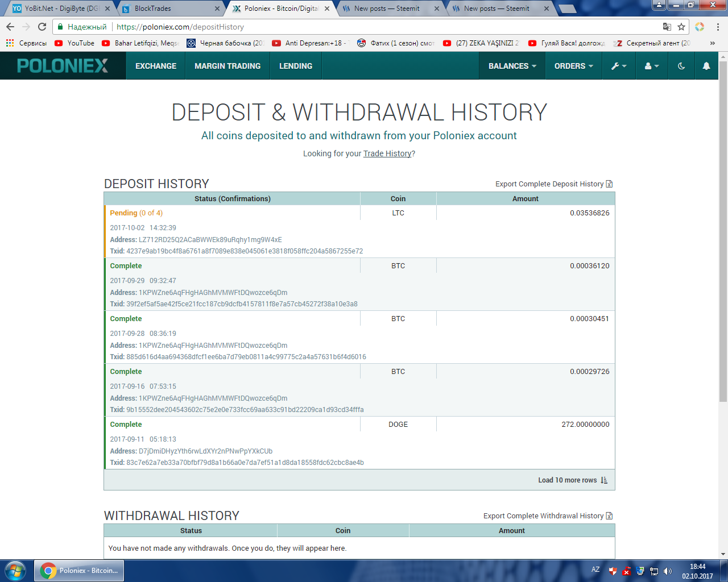Click the red security shield tray icon
728x582 pixels.
pos(613,571)
